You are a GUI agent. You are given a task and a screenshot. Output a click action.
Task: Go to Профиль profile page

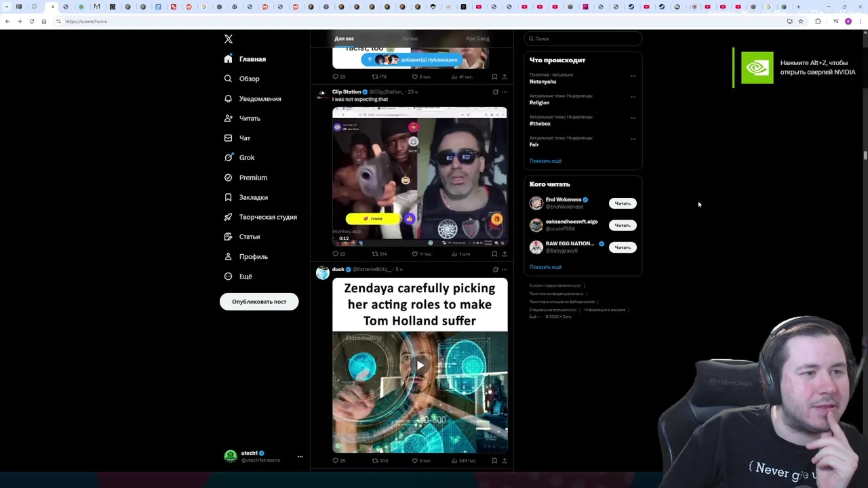point(245,256)
